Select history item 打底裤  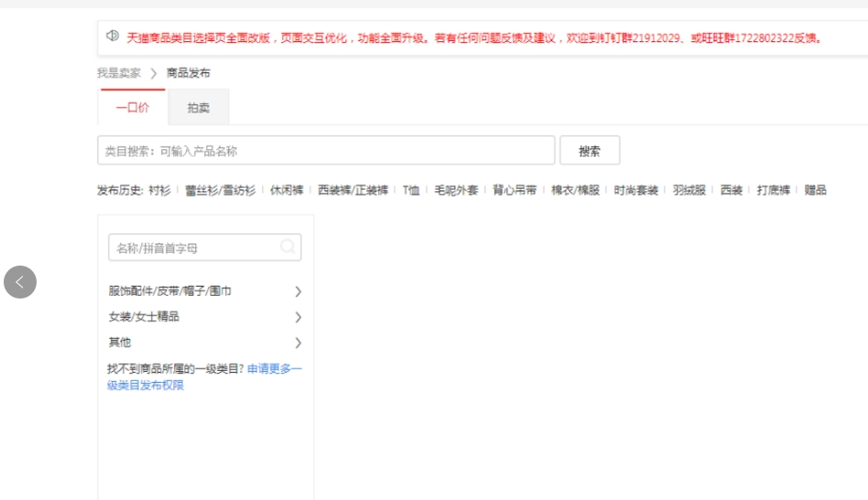point(774,190)
